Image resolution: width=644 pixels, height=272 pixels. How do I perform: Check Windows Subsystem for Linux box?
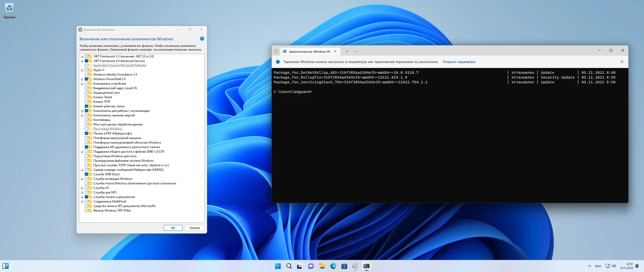87,156
